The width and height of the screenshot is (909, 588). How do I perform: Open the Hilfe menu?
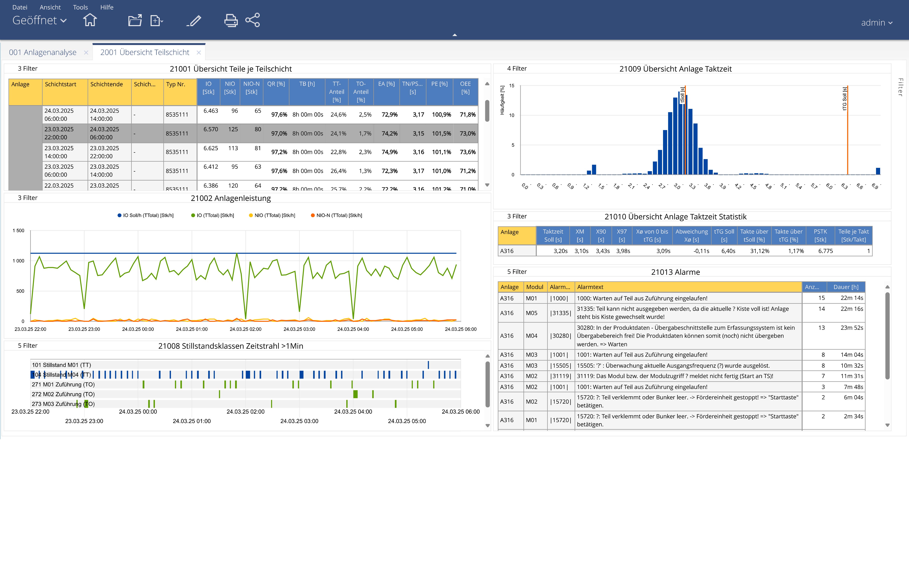pos(107,7)
